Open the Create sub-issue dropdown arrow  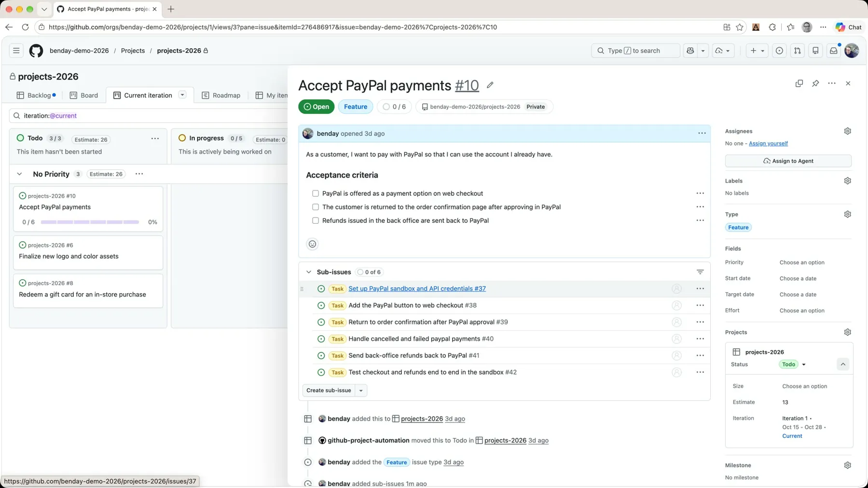coord(361,391)
